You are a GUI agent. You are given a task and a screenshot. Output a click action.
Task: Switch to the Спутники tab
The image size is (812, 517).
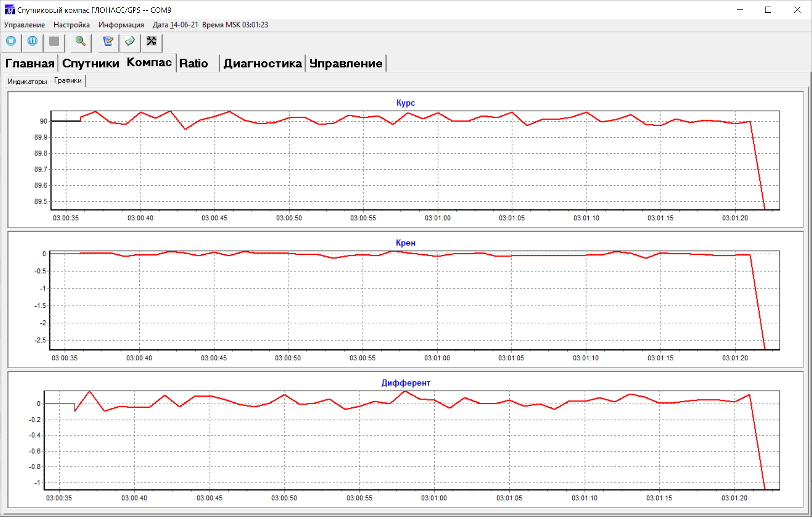[x=90, y=63]
